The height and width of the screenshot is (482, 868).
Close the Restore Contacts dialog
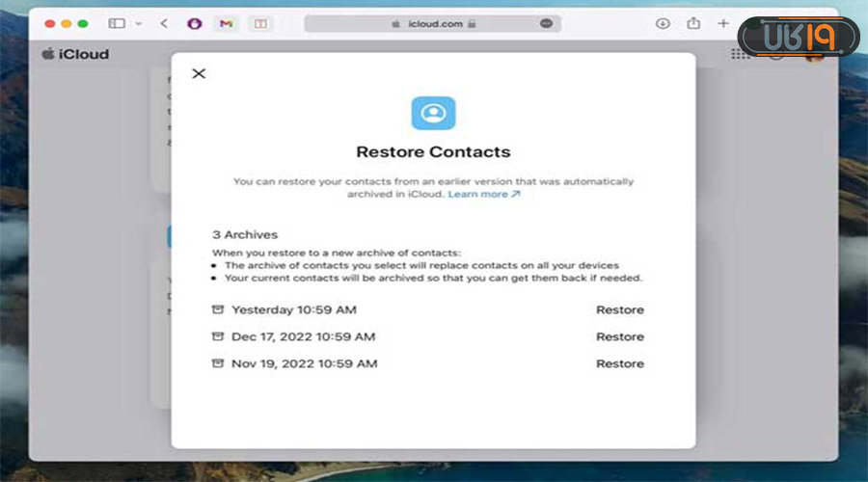tap(199, 73)
